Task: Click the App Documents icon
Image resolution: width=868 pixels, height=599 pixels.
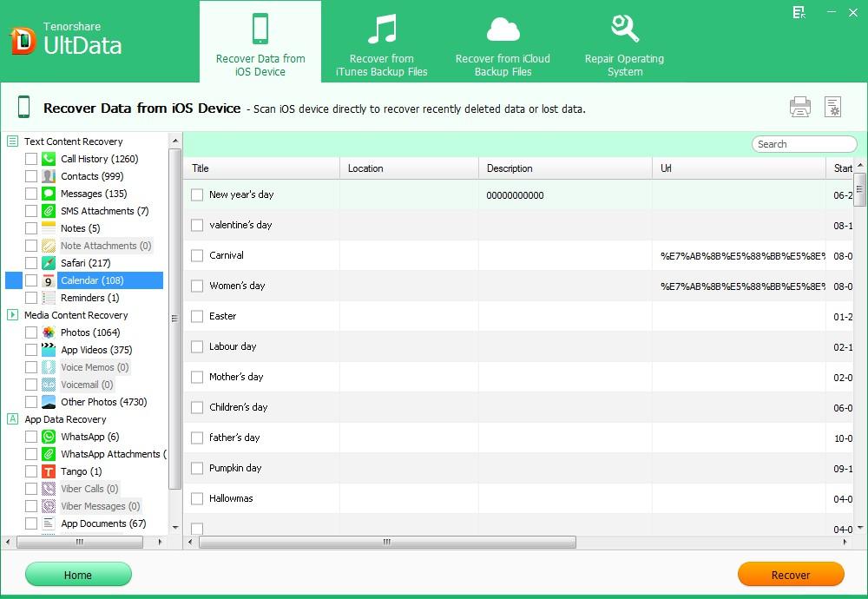Action: click(49, 523)
